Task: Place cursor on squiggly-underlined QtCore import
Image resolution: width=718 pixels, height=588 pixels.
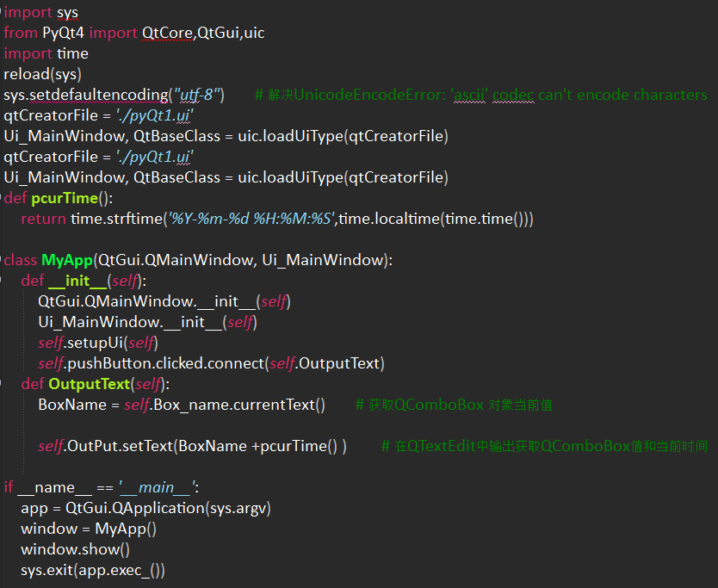Action: [x=167, y=33]
